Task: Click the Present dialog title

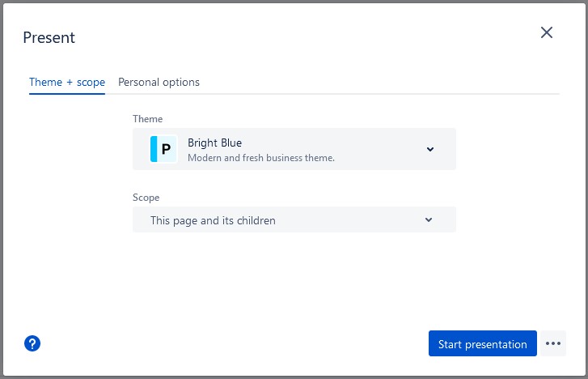Action: click(49, 37)
